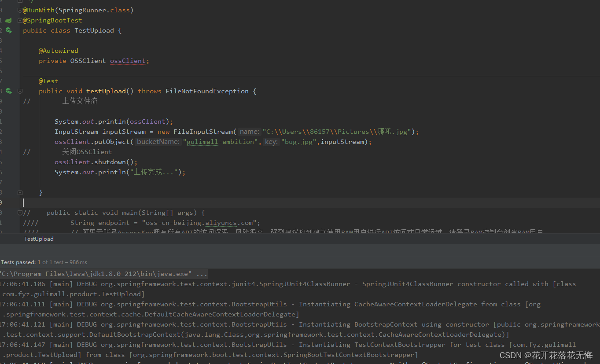Click the 17:06:41.121 BootstrapContext log line
The image size is (600, 364).
[x=299, y=324]
